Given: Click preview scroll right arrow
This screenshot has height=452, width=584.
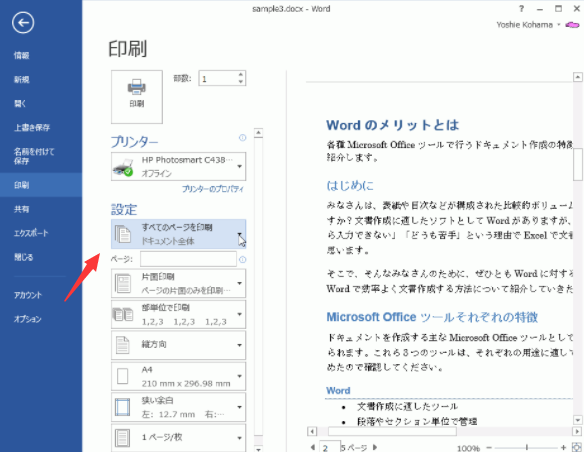Looking at the screenshot, I should 578,432.
